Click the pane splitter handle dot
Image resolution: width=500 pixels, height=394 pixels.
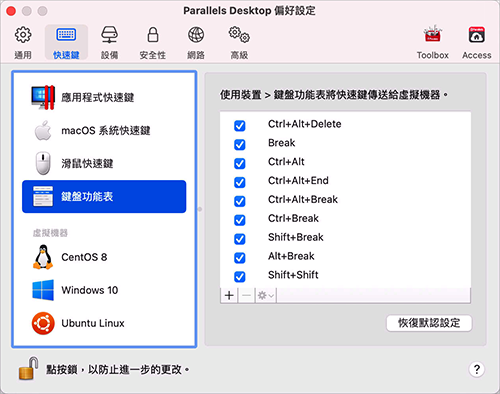pos(200,209)
